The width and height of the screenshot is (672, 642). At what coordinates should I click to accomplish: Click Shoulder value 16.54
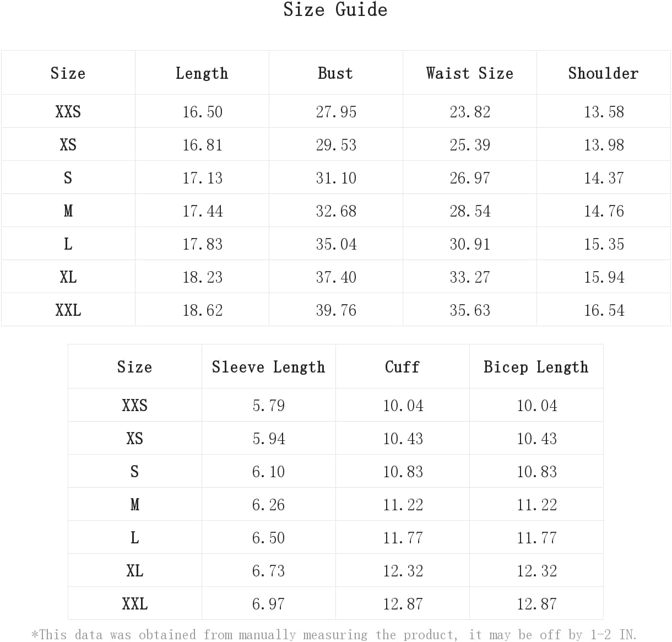coord(604,310)
